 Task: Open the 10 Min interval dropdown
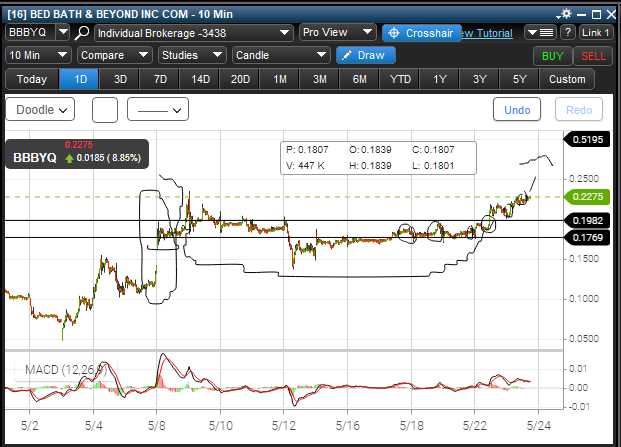pyautogui.click(x=38, y=55)
